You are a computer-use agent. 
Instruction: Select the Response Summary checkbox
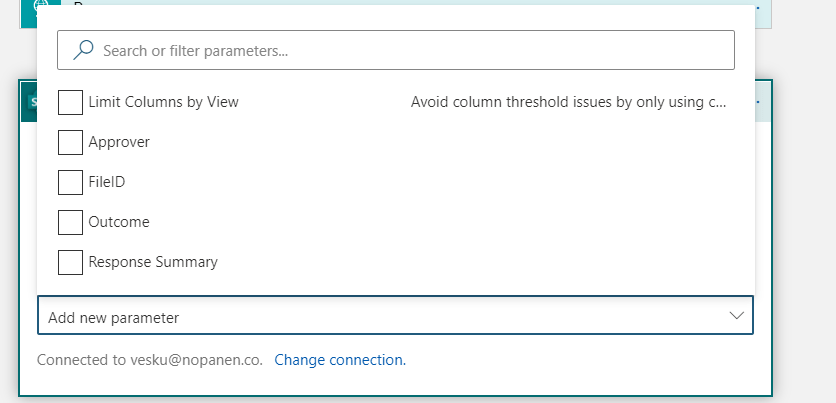pyautogui.click(x=70, y=262)
